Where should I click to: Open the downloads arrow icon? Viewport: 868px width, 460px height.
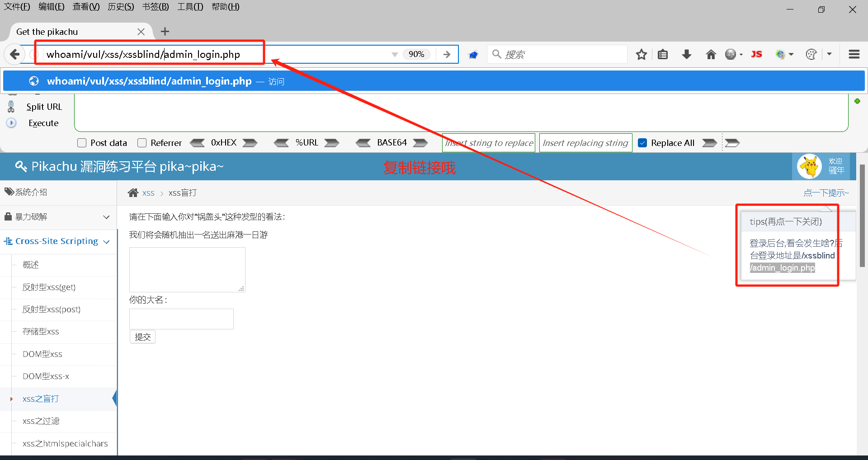click(x=687, y=55)
